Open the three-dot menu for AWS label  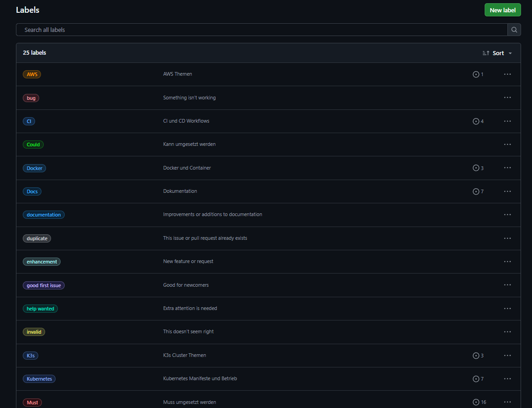(x=507, y=74)
